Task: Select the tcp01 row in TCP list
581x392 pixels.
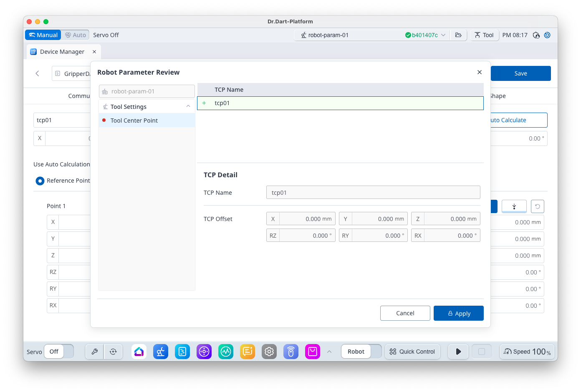Action: click(x=340, y=103)
